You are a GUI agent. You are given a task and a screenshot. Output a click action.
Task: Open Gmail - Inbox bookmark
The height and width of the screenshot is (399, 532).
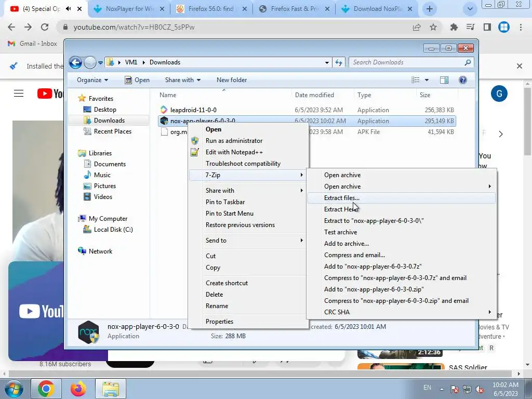coord(32,44)
